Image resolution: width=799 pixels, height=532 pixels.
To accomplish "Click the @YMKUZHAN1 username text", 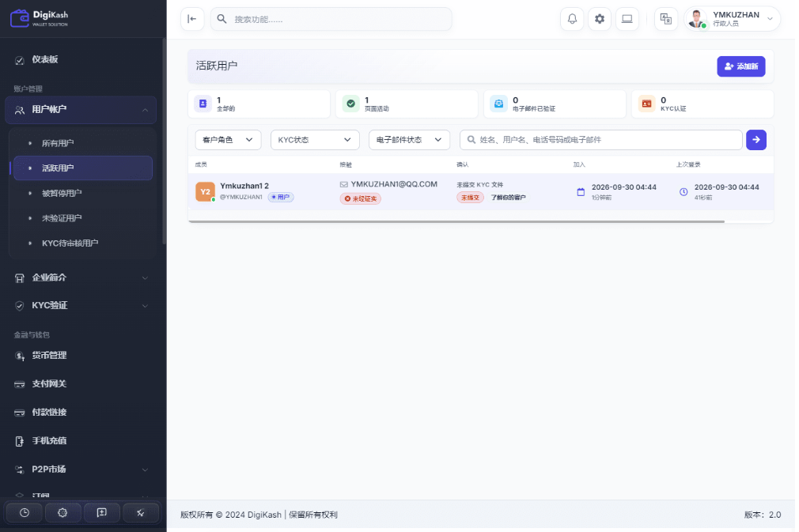I will [241, 197].
